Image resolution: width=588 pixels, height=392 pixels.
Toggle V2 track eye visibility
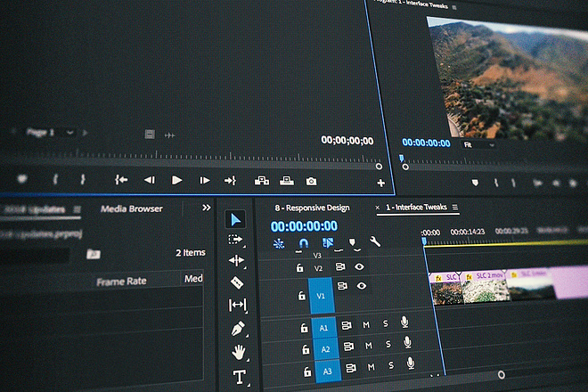359,266
